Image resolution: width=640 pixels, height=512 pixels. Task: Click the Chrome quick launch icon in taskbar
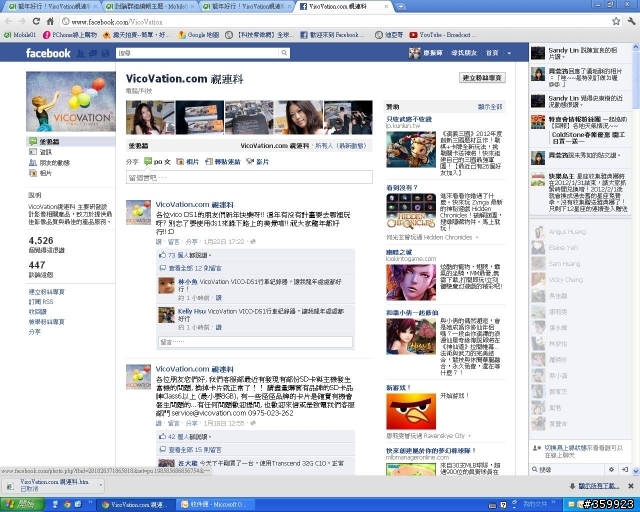[67, 505]
